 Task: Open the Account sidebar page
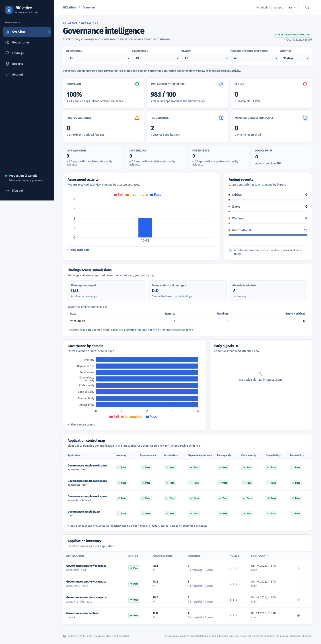(27, 74)
